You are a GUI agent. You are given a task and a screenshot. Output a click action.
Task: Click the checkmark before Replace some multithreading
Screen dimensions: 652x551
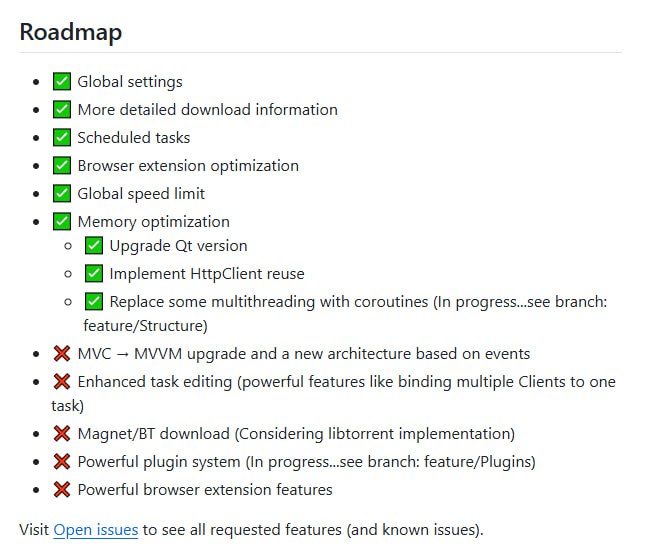tap(93, 302)
